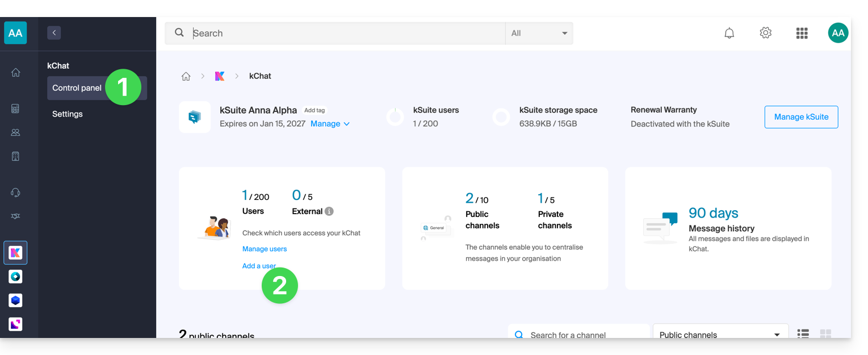Click the home icon in the breadcrumb
The height and width of the screenshot is (355, 868).
click(186, 76)
